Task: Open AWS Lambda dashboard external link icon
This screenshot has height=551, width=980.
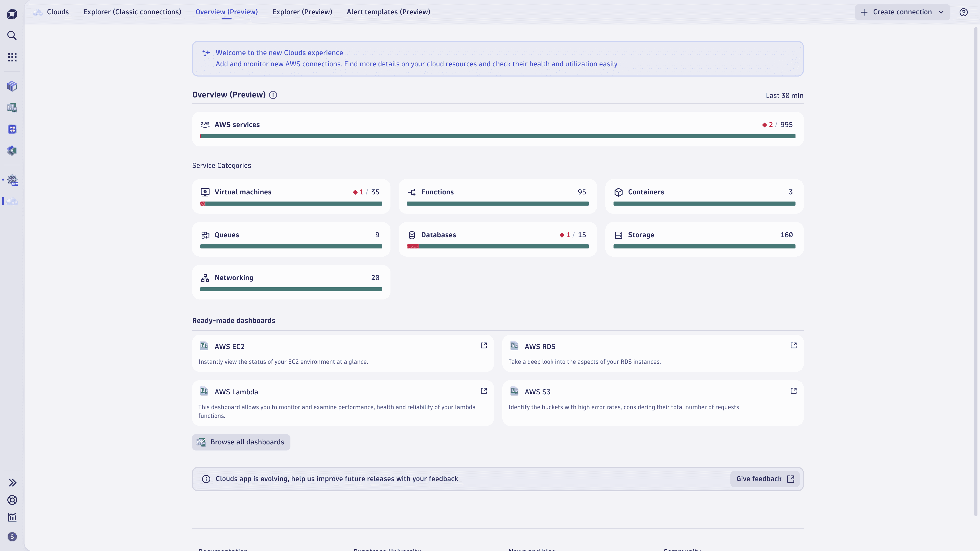Action: click(x=484, y=391)
